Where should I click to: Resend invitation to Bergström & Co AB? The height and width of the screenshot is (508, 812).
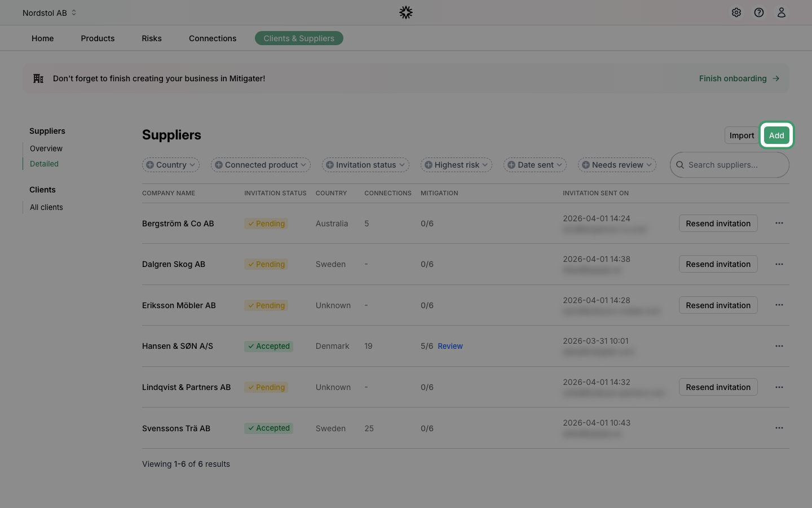[718, 224]
